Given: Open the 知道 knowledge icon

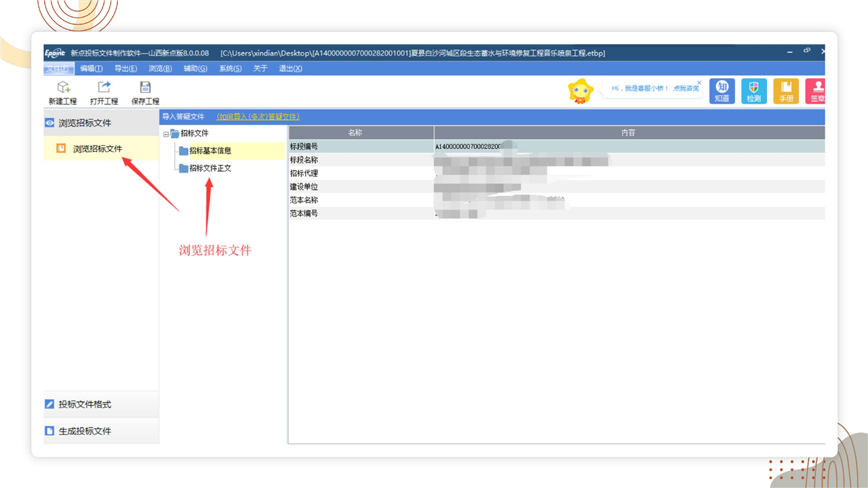Looking at the screenshot, I should (722, 91).
